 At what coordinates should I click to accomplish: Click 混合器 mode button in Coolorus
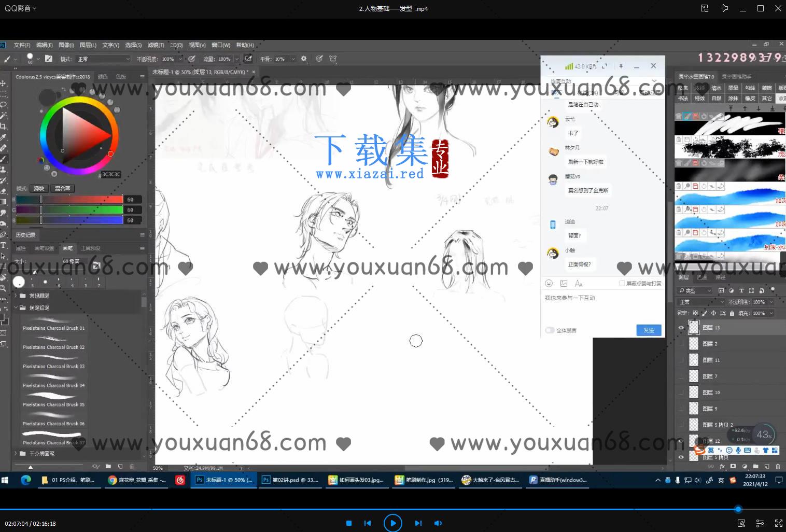coord(62,188)
